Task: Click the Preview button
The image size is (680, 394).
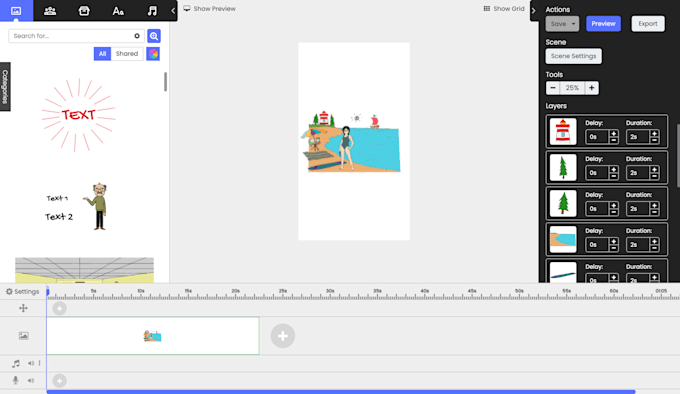Action: tap(603, 24)
